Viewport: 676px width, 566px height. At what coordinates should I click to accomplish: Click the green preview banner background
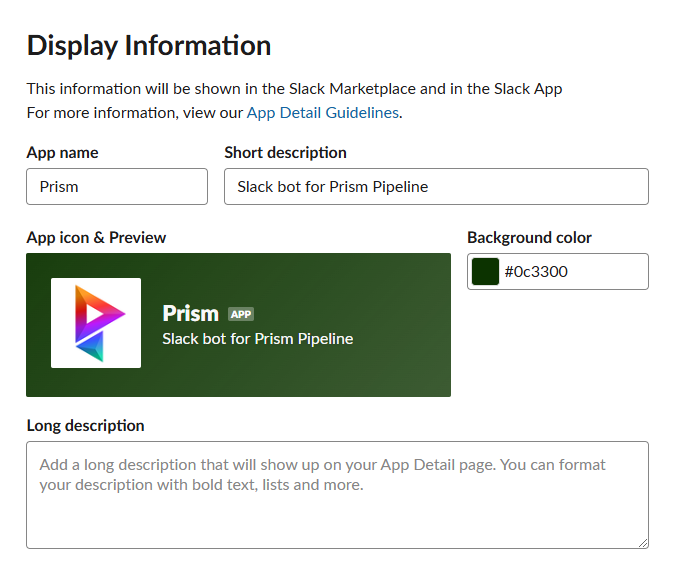(238, 325)
